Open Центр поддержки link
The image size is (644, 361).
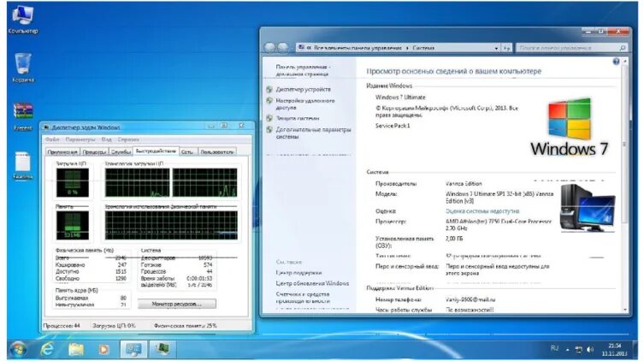[298, 273]
